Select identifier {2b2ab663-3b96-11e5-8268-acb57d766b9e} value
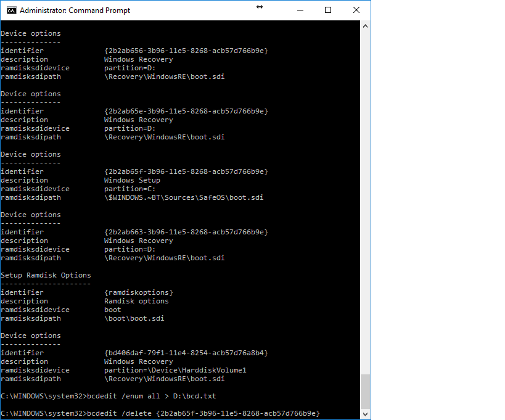Viewport: 505px width, 420px height. [186, 233]
